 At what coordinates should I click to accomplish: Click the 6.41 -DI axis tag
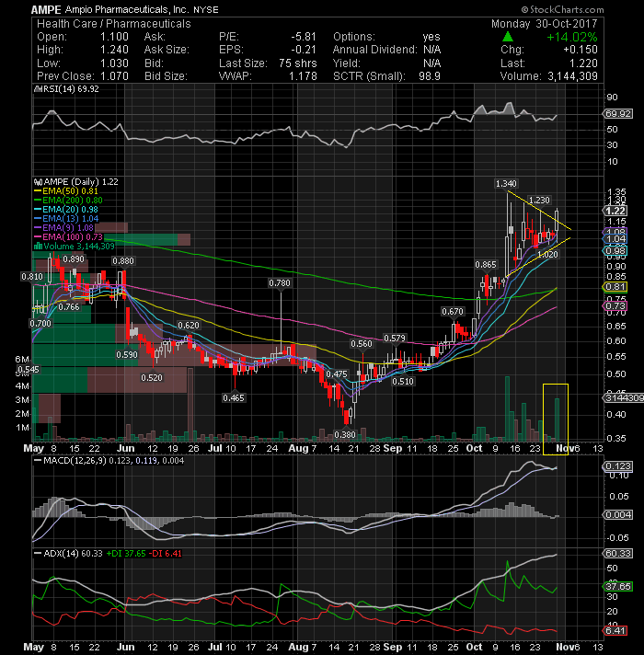coord(615,630)
